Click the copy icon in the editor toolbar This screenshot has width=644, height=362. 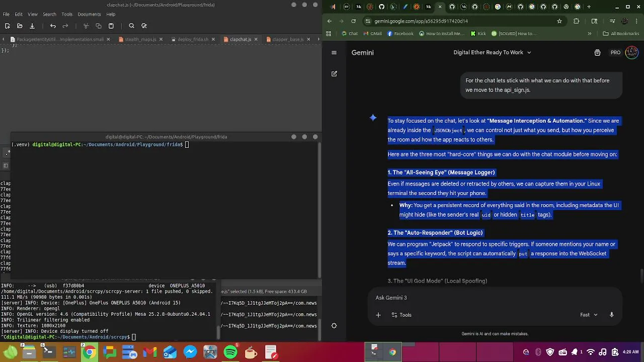click(x=99, y=26)
